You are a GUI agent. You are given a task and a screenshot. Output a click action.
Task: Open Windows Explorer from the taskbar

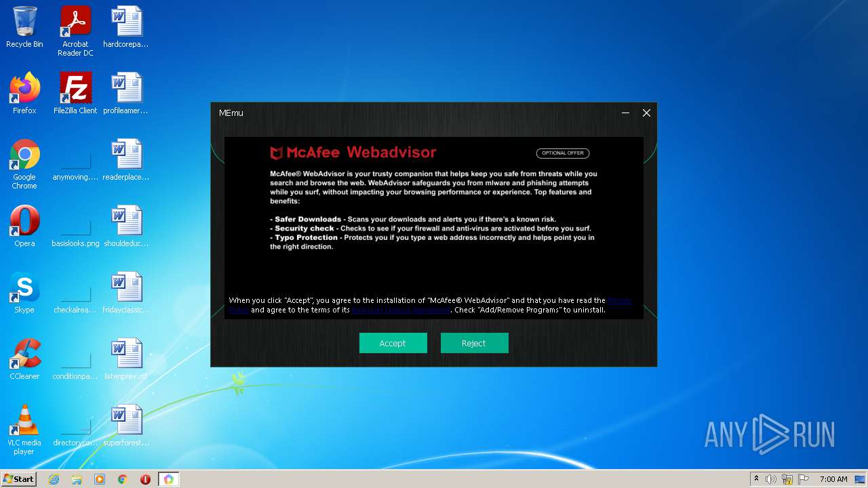click(x=77, y=479)
